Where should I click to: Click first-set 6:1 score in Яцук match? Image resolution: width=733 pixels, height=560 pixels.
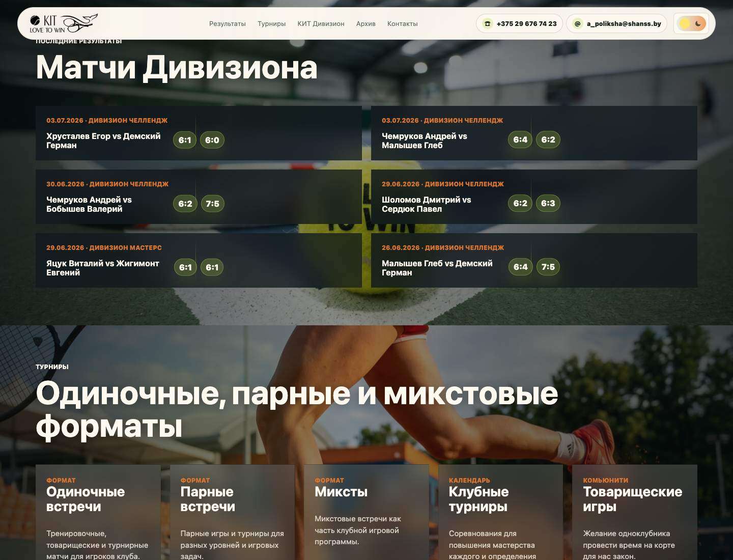(x=185, y=267)
